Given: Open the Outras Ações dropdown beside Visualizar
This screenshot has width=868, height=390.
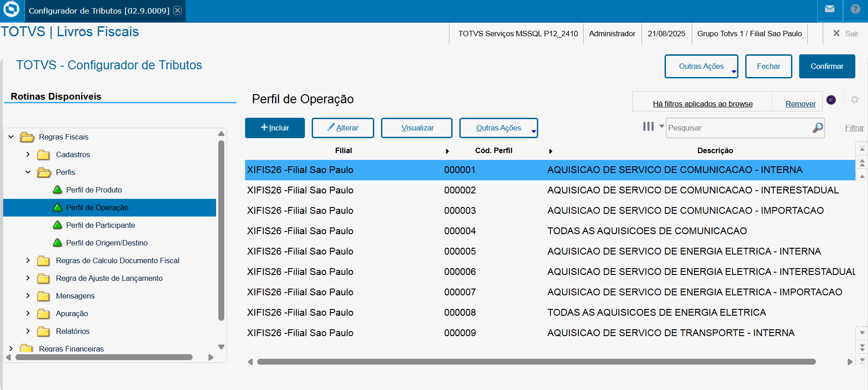Looking at the screenshot, I should (x=499, y=128).
